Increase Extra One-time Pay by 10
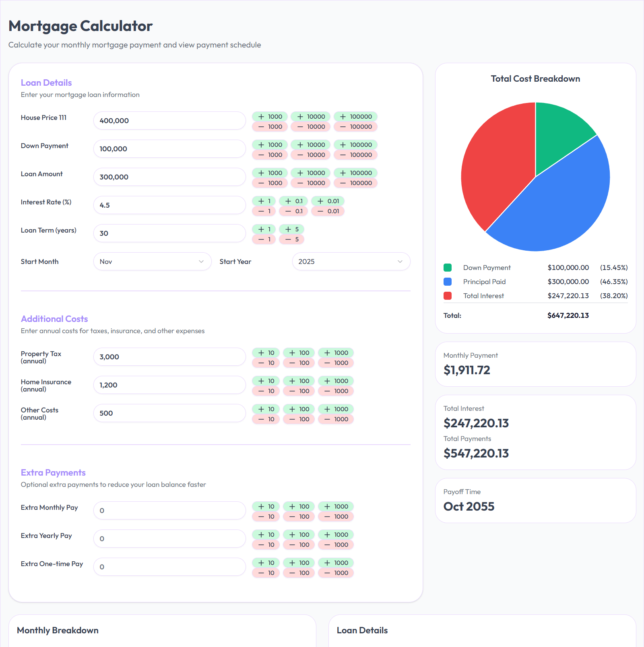Screen dimensions: 644x647 pos(266,563)
